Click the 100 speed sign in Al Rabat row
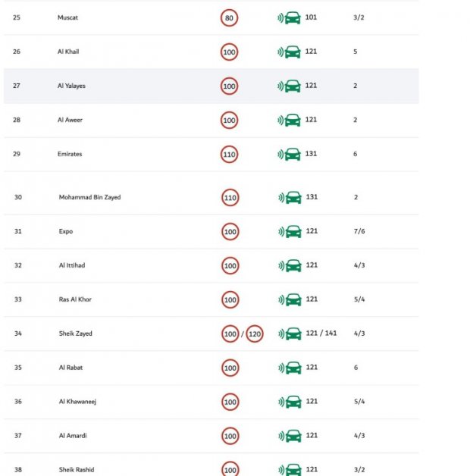470x476 pixels. point(230,368)
